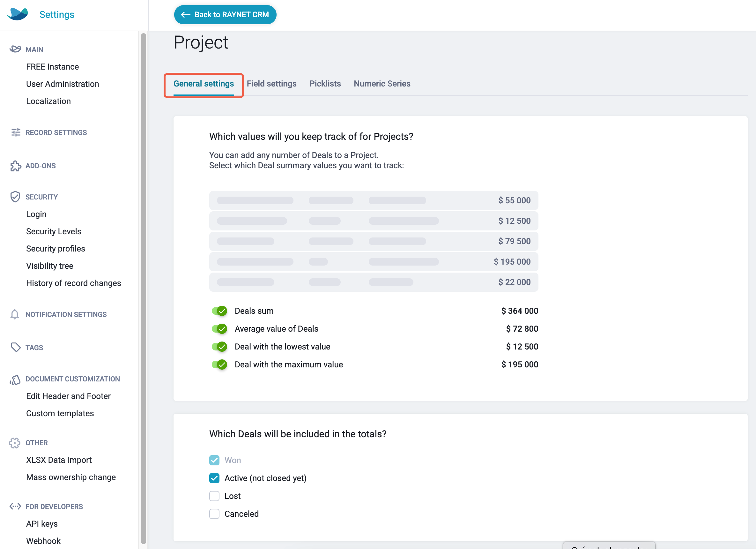Toggle off the Deals sum switch
756x549 pixels.
219,311
